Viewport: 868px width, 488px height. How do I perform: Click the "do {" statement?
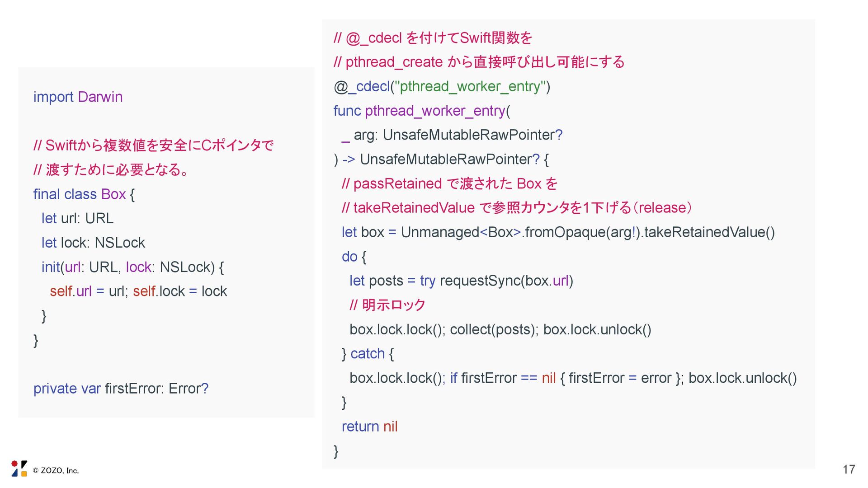click(x=354, y=257)
